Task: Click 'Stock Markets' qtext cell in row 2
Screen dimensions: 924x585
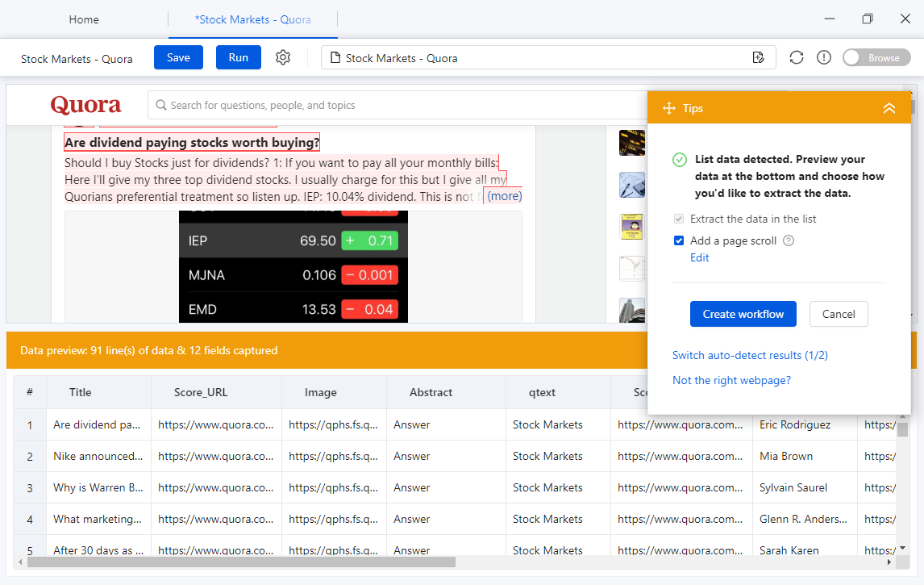Action: pyautogui.click(x=557, y=457)
